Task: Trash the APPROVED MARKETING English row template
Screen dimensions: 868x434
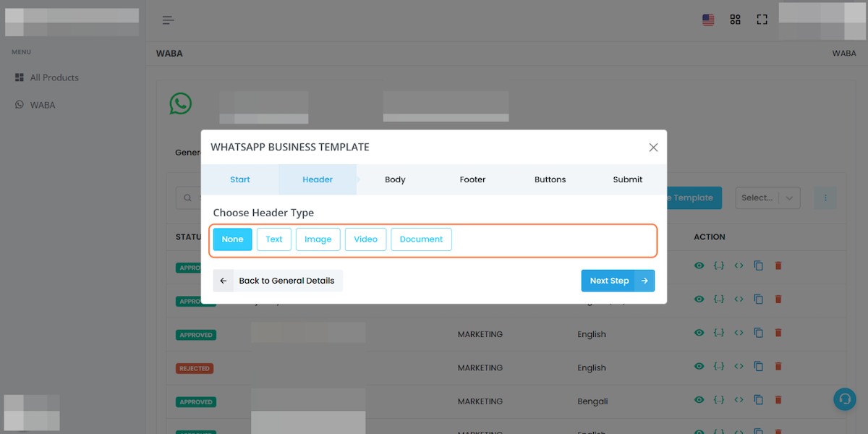Action: tap(778, 333)
